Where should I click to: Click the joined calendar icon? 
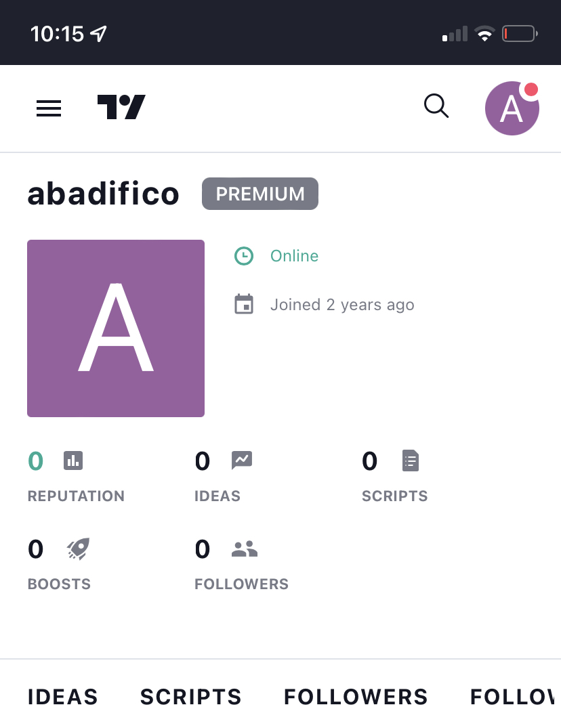(244, 305)
